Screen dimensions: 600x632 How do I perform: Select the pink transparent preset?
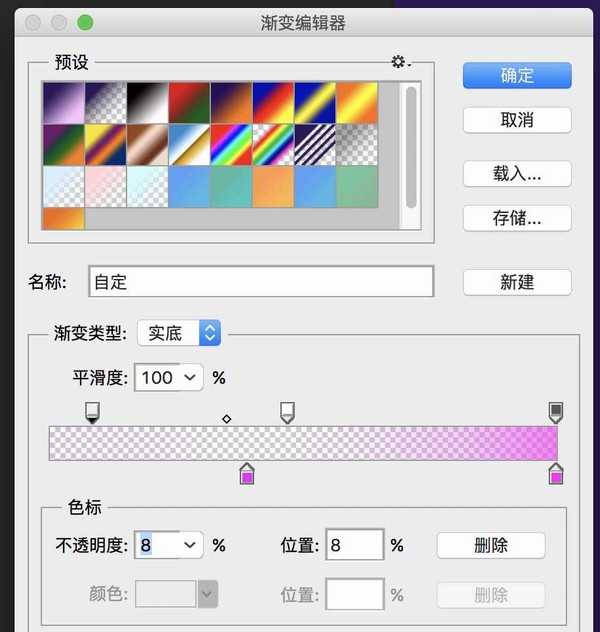coord(106,187)
